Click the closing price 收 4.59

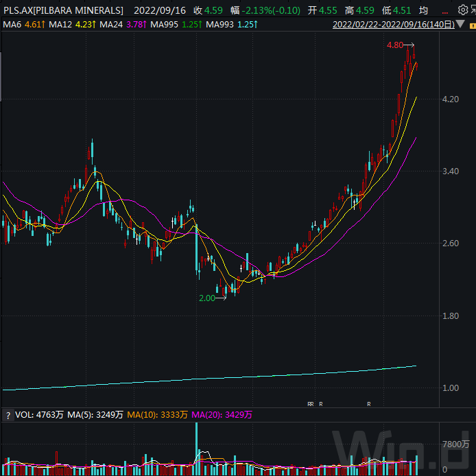pos(208,10)
